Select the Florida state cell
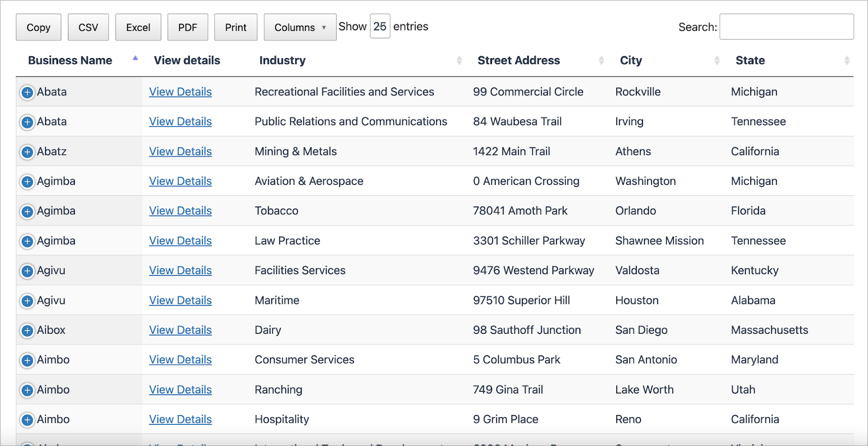The image size is (868, 446). tap(748, 211)
